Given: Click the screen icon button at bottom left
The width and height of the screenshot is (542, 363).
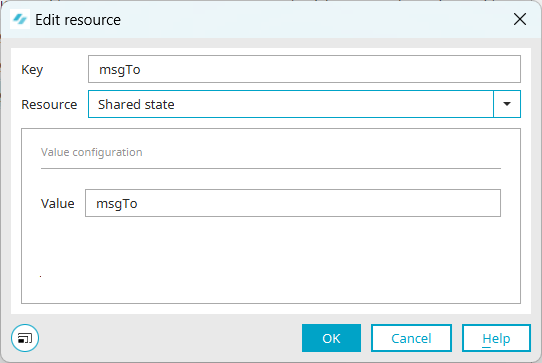Looking at the screenshot, I should pos(25,338).
